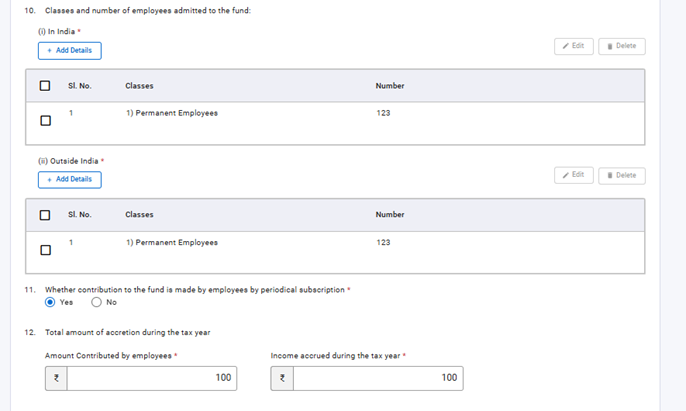Select No for periodical subscription contribution
The width and height of the screenshot is (686, 411).
pyautogui.click(x=97, y=302)
